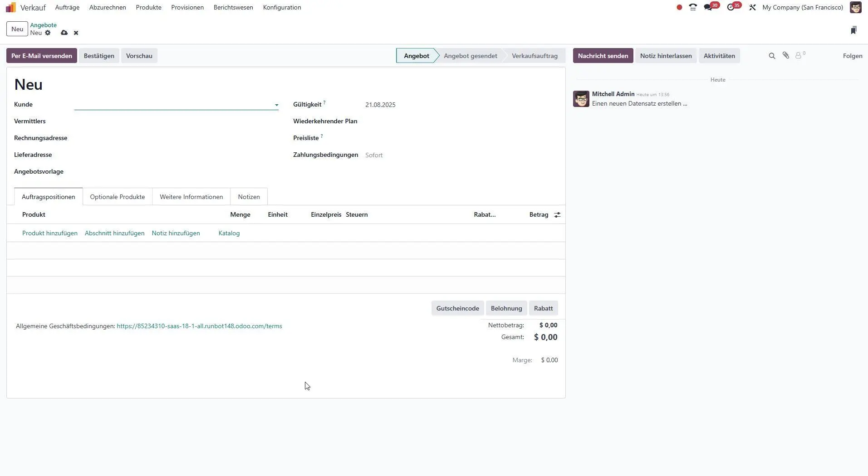Open the column settings toggle in table header

pos(557,215)
